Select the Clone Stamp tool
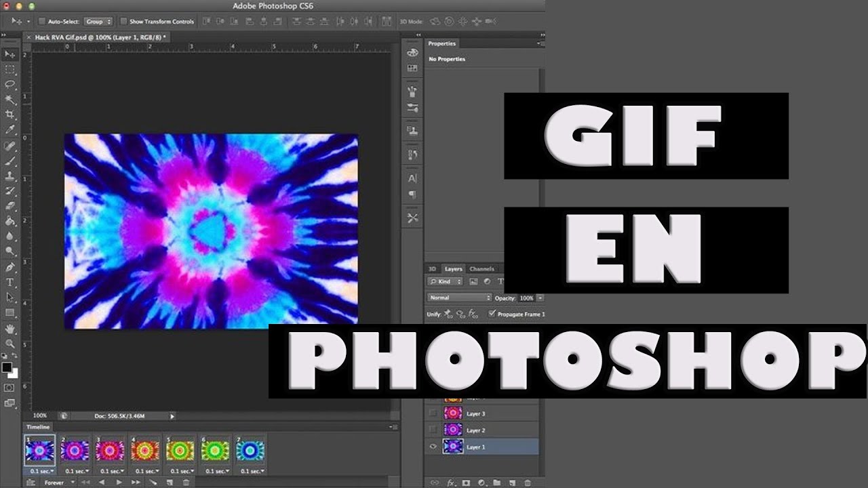Image resolution: width=868 pixels, height=488 pixels. tap(10, 176)
